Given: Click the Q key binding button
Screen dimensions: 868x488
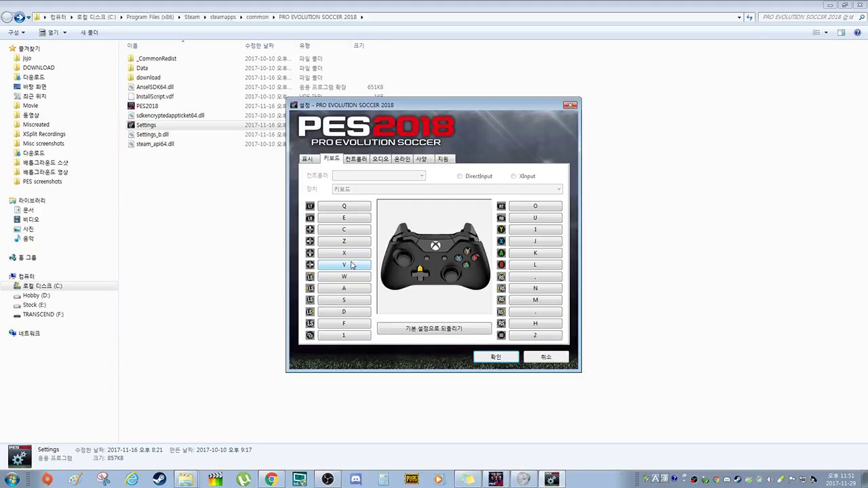Looking at the screenshot, I should pos(344,206).
